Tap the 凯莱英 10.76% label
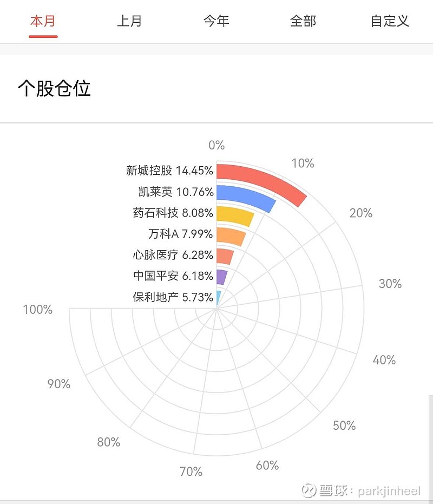Viewport: 433px width, 504px height. point(176,192)
